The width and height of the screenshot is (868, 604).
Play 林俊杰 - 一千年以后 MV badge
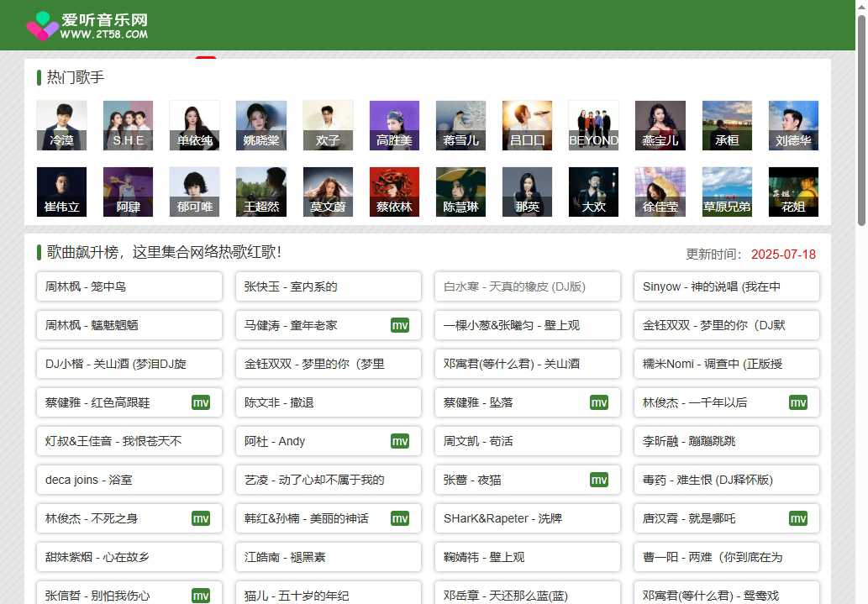pyautogui.click(x=798, y=402)
